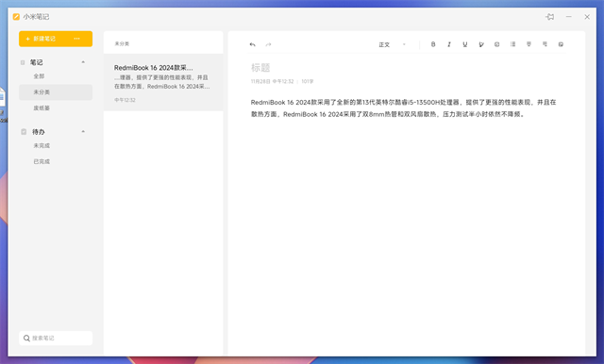Right-align the note text

tap(545, 44)
